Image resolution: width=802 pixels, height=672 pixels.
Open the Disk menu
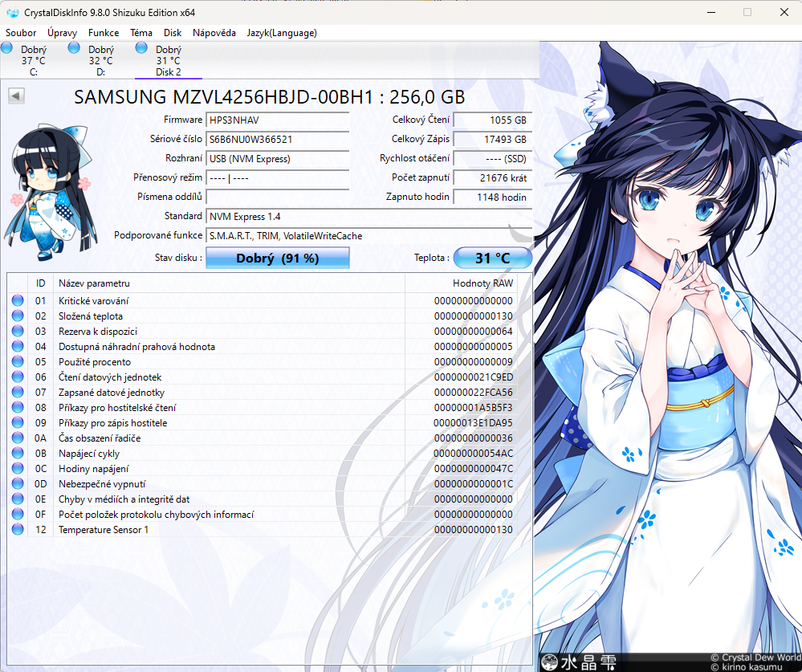point(173,33)
